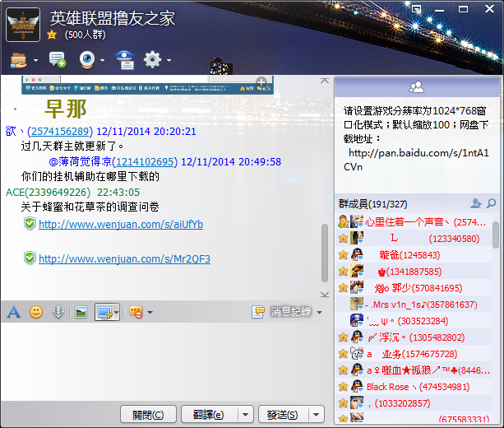Expand the 消息記錄 dropdown arrow

click(x=319, y=312)
